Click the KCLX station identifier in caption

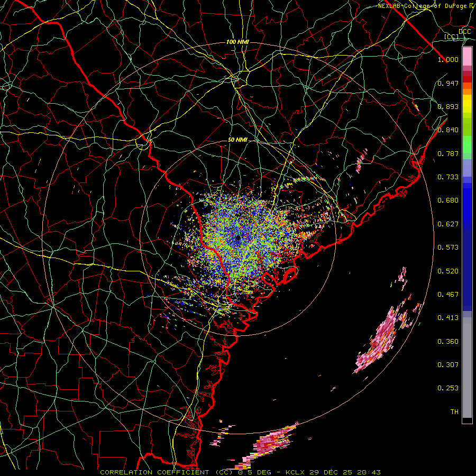(x=296, y=472)
